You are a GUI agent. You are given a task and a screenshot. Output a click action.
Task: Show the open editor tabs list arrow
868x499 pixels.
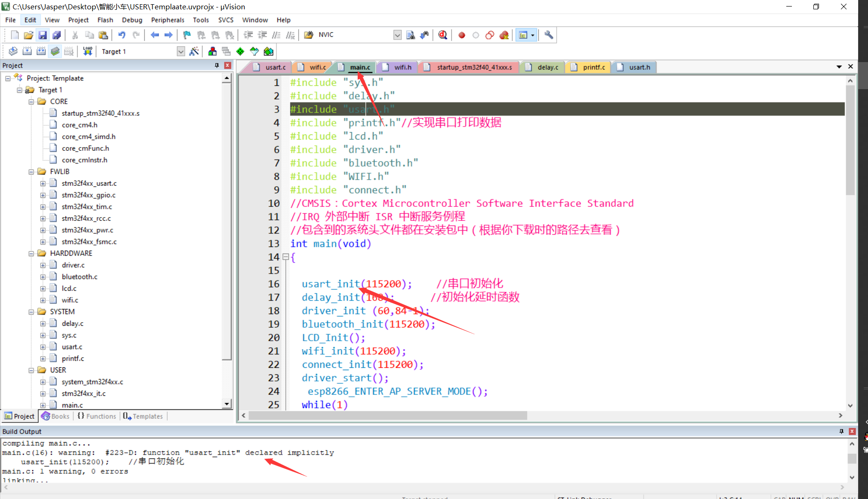pos(839,67)
